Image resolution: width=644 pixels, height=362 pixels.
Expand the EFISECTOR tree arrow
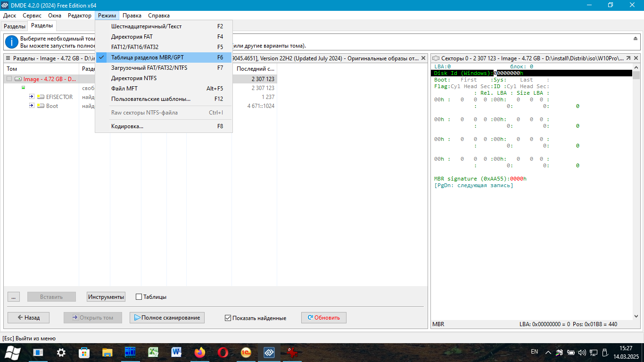tap(32, 97)
